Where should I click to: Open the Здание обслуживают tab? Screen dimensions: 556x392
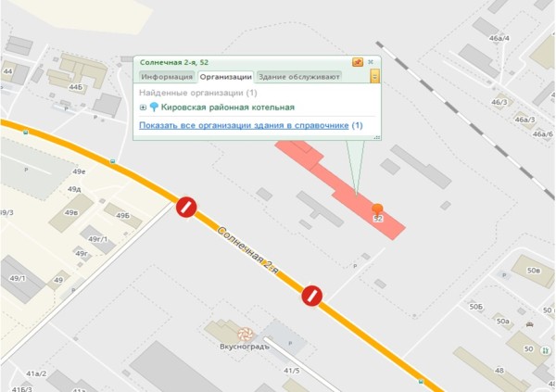299,77
